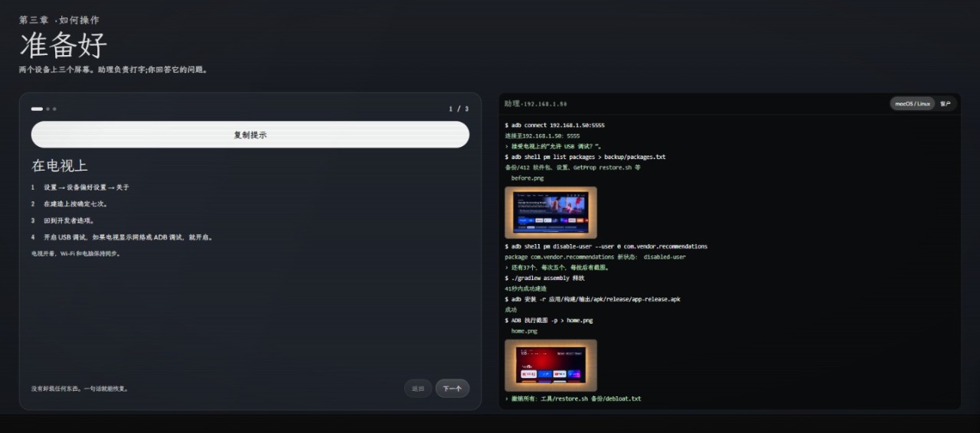This screenshot has width=980, height=433.
Task: Open the home.png TV screenshot thumbnail
Action: click(x=551, y=365)
